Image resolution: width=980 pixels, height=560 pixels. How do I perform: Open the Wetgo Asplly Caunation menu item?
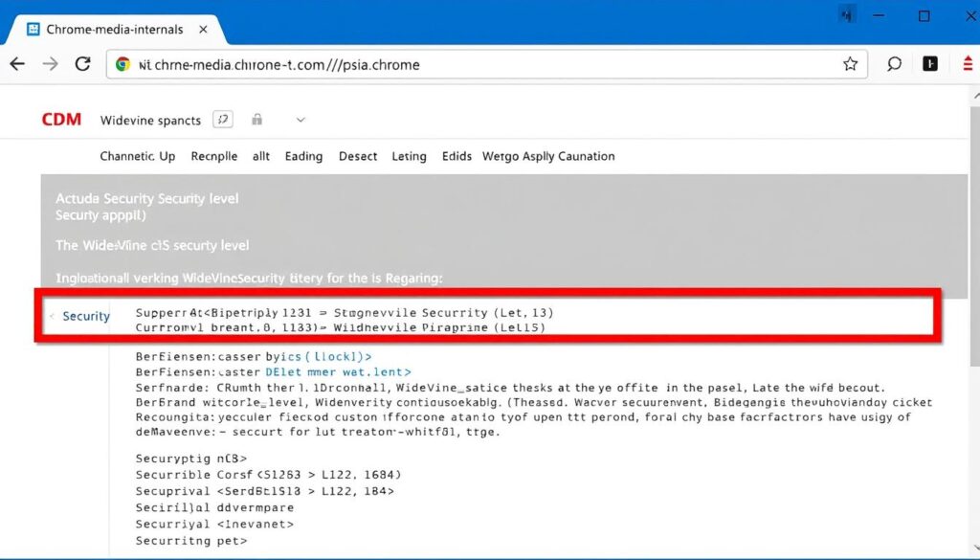(548, 156)
